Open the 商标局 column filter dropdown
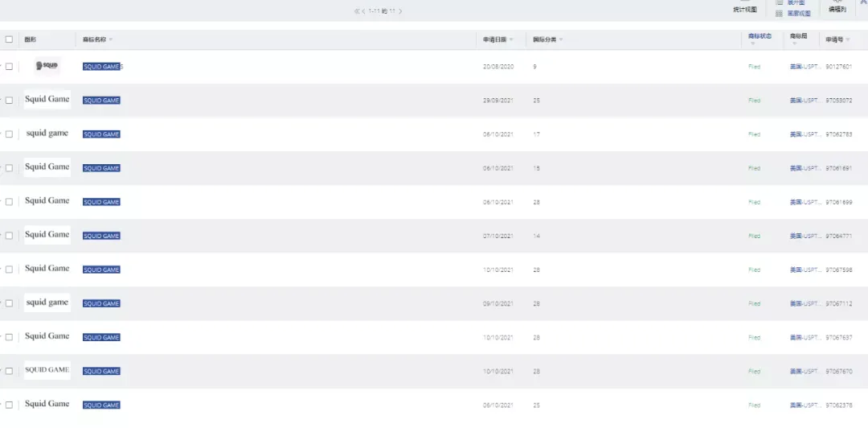Image resolution: width=868 pixels, height=428 pixels. (794, 43)
